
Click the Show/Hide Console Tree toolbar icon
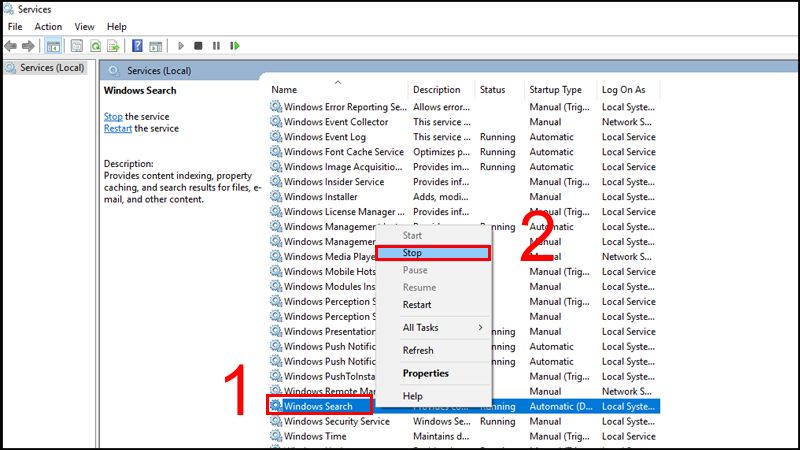(53, 46)
